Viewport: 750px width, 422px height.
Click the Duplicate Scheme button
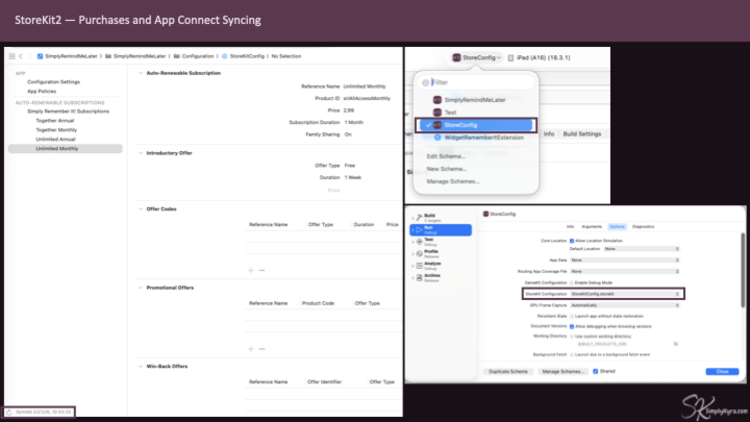point(508,371)
